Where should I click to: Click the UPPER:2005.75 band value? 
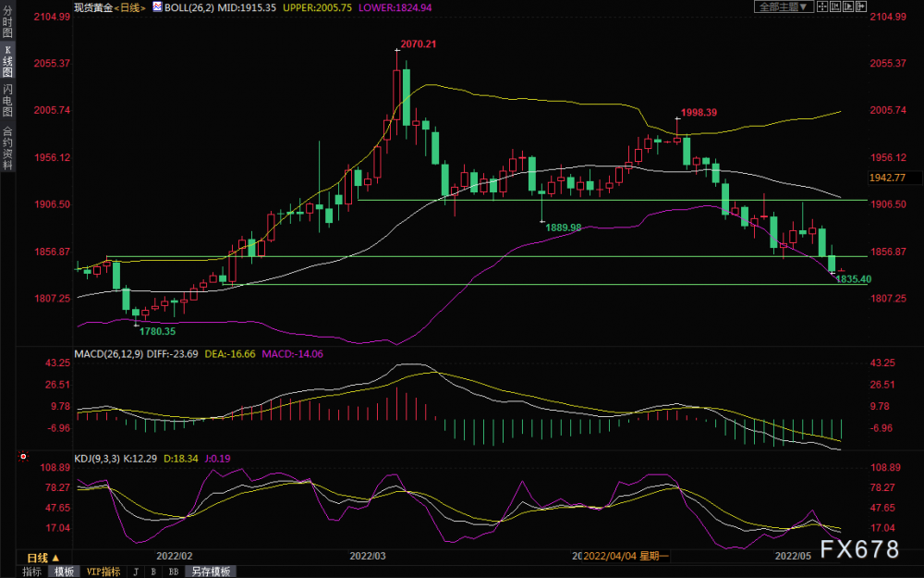[x=317, y=7]
